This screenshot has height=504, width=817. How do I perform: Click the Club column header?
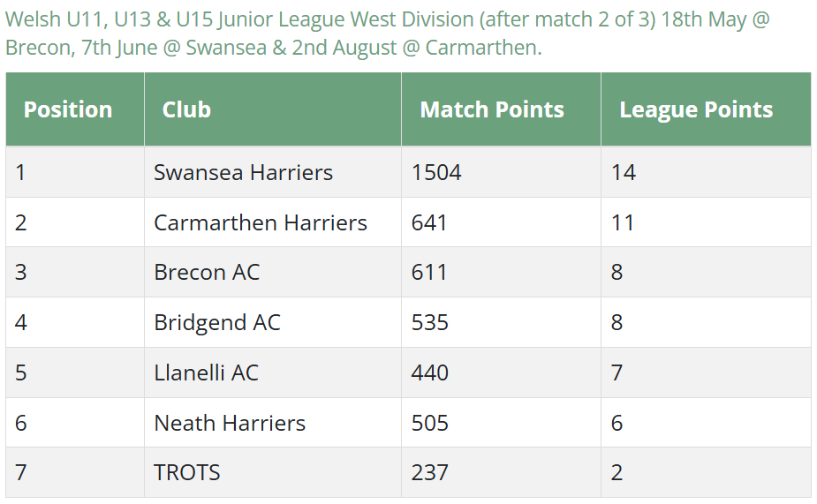[273, 109]
